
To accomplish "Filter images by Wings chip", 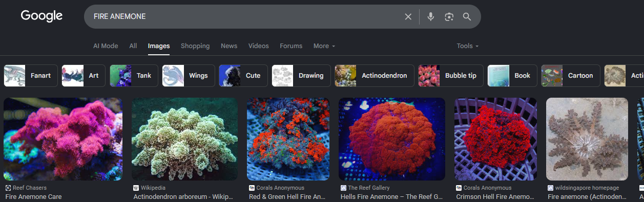I will click(188, 76).
